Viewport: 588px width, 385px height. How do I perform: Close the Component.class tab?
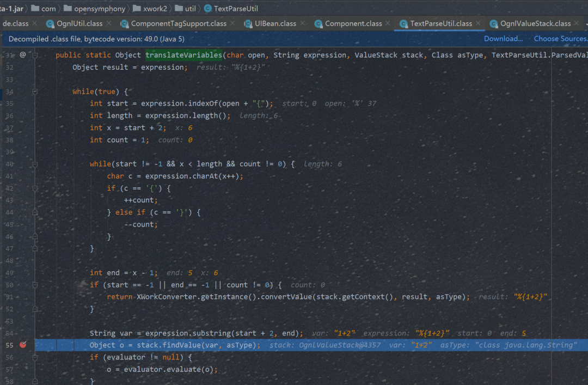point(388,23)
